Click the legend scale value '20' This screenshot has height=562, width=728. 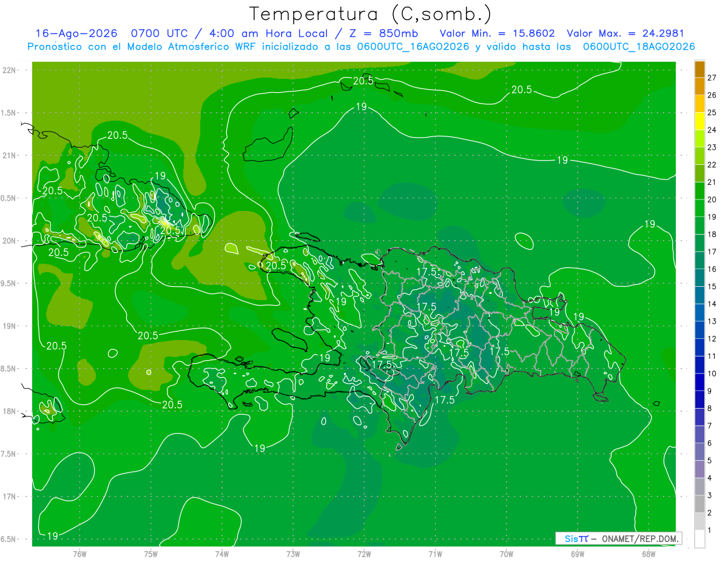712,199
